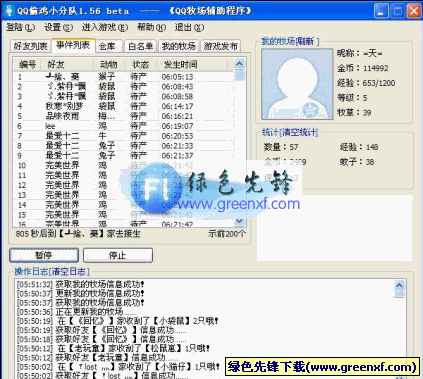
Task: Sort by the 编号 column header
Action: [28, 64]
